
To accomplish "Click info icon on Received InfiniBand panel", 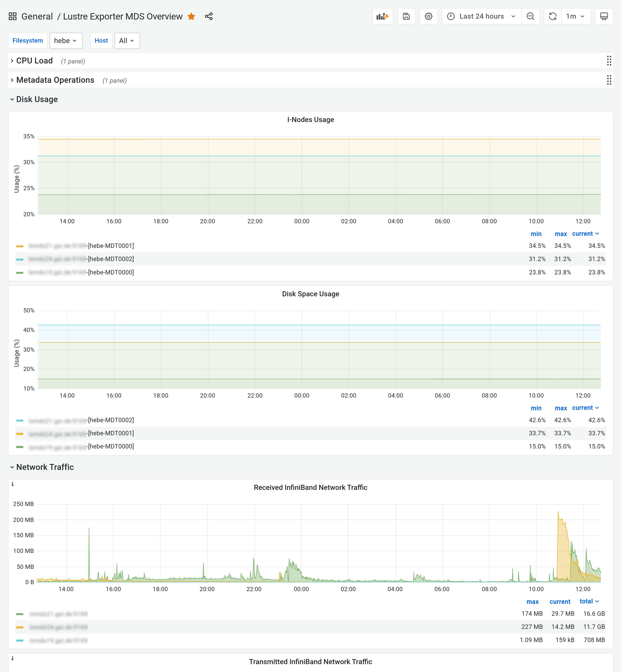I will pos(13,484).
